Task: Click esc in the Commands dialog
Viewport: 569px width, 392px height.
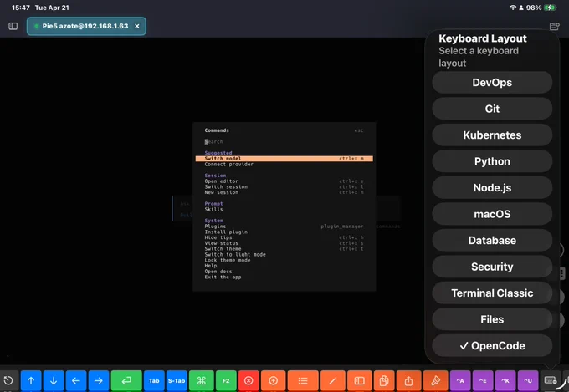Action: pos(359,130)
